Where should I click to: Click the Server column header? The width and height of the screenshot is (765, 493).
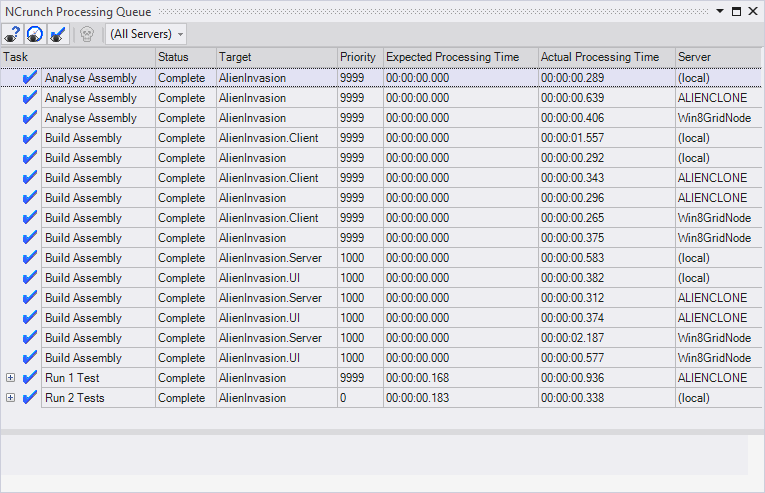[x=717, y=57]
